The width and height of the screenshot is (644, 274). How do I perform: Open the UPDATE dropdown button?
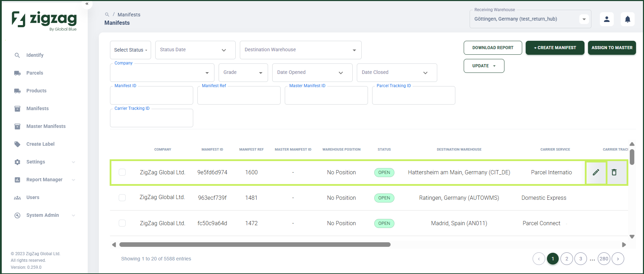pyautogui.click(x=484, y=66)
